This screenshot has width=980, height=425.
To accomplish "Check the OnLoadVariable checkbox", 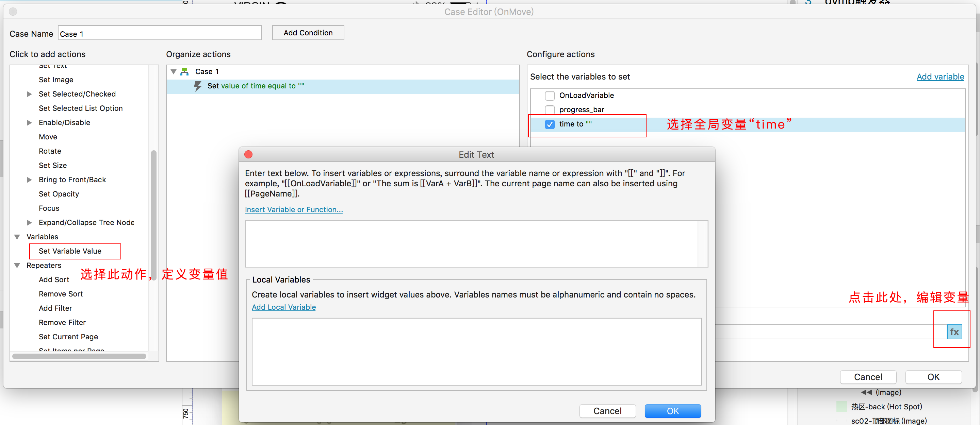I will pos(549,96).
